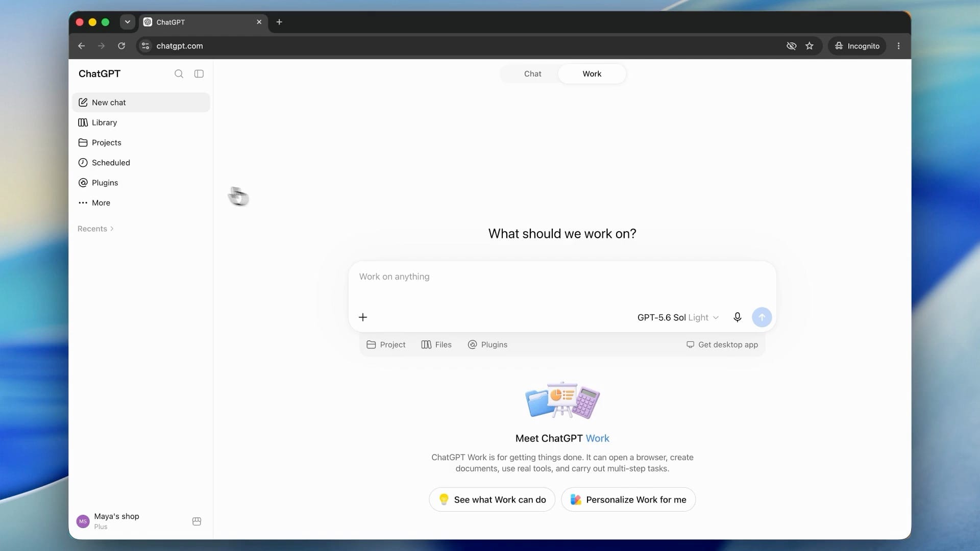The image size is (980, 551).
Task: Reload the page with the refresh icon
Action: pyautogui.click(x=121, y=46)
